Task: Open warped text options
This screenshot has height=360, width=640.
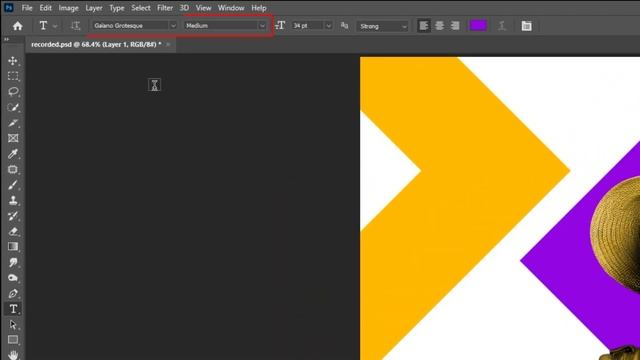Action: [x=502, y=26]
